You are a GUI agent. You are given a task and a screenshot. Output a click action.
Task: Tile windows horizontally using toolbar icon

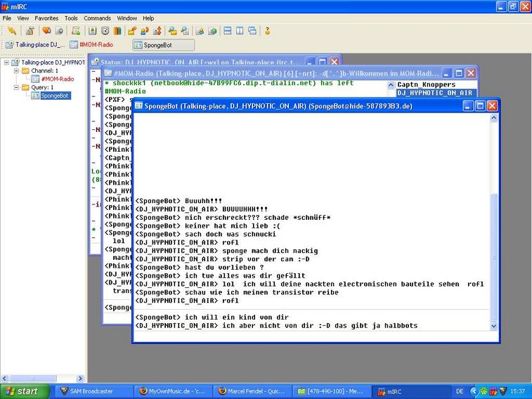tap(227, 31)
